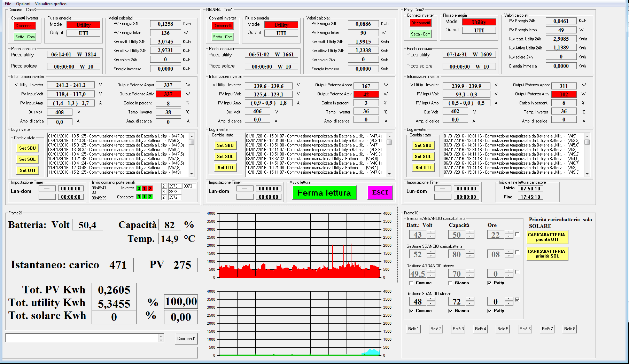Screen dimensions: 629x364
Task: Click Comune Picco utility value 06:14:01 W 1814
Action: tap(74, 54)
